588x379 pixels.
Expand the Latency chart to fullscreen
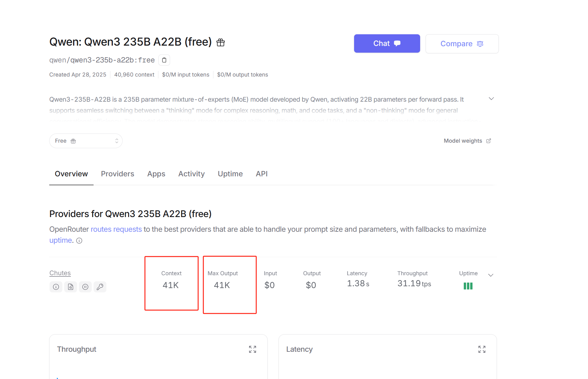click(x=482, y=349)
